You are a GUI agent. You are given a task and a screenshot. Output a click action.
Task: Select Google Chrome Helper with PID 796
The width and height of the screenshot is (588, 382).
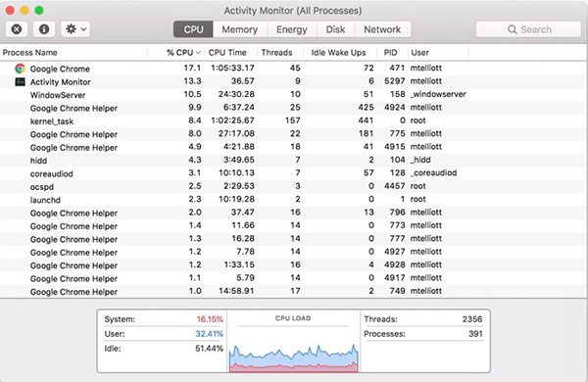(293, 213)
